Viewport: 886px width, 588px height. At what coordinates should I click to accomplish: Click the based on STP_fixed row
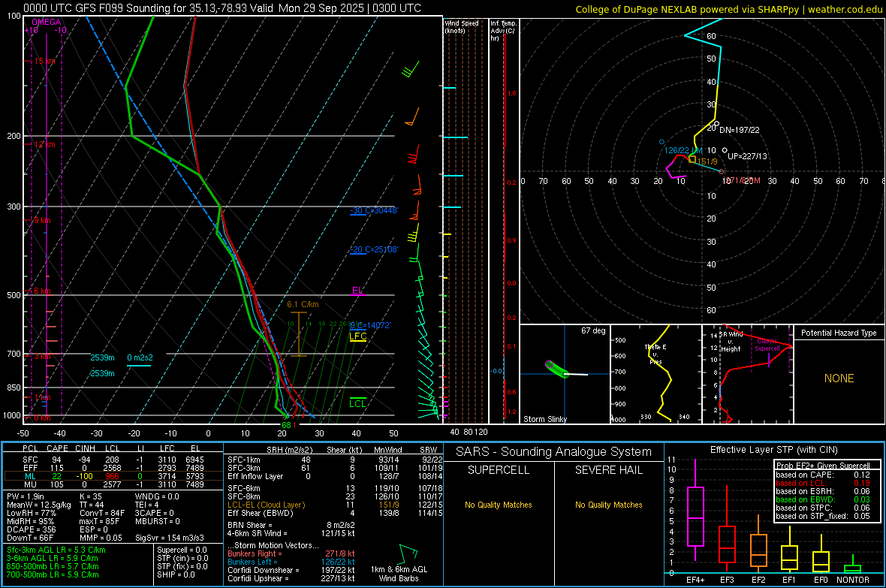[x=823, y=516]
